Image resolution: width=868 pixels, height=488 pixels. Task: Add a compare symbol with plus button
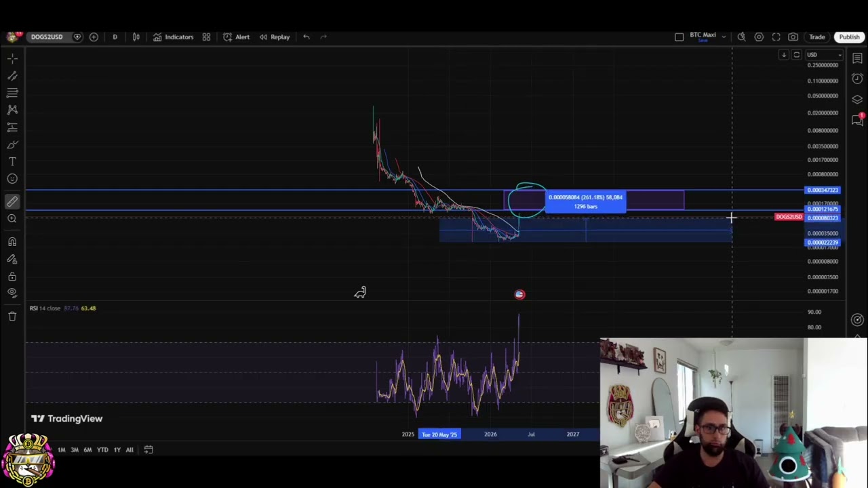pyautogui.click(x=94, y=37)
